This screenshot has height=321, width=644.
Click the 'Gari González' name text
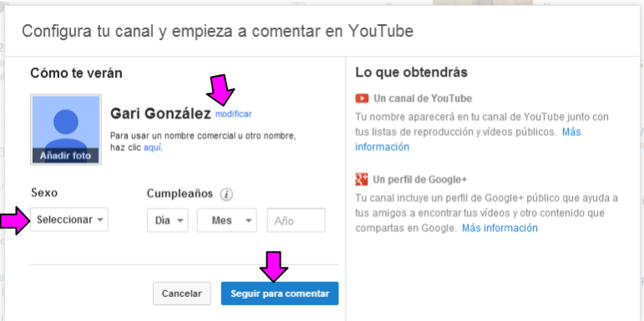point(160,114)
